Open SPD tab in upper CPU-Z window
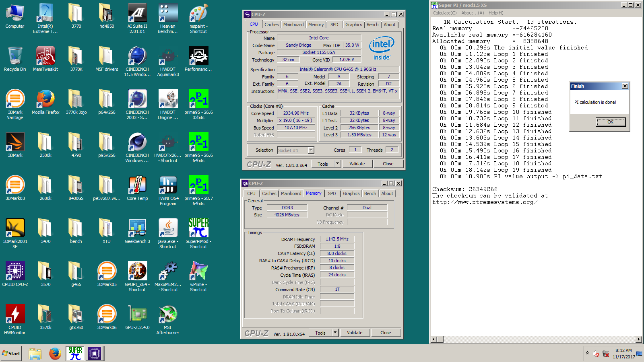The image size is (644, 362). click(x=334, y=25)
